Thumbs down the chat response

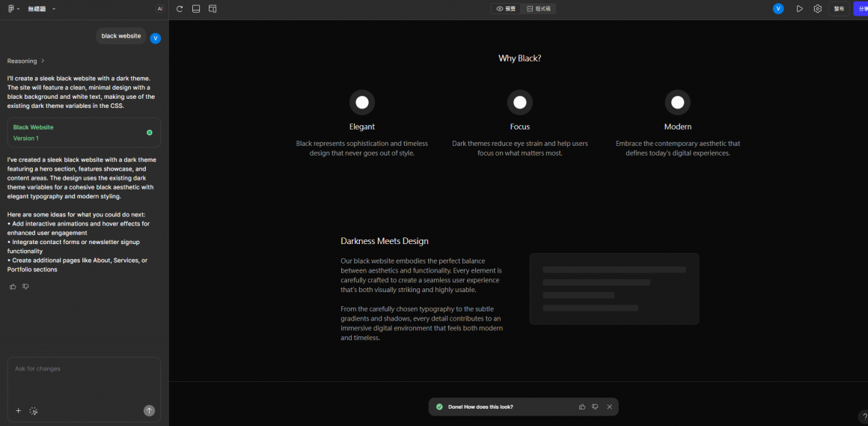tap(25, 287)
